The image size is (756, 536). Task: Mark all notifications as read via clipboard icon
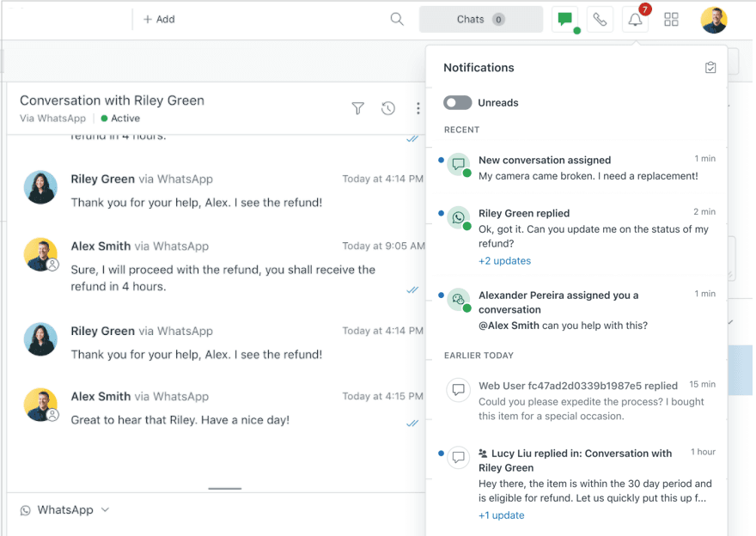710,66
